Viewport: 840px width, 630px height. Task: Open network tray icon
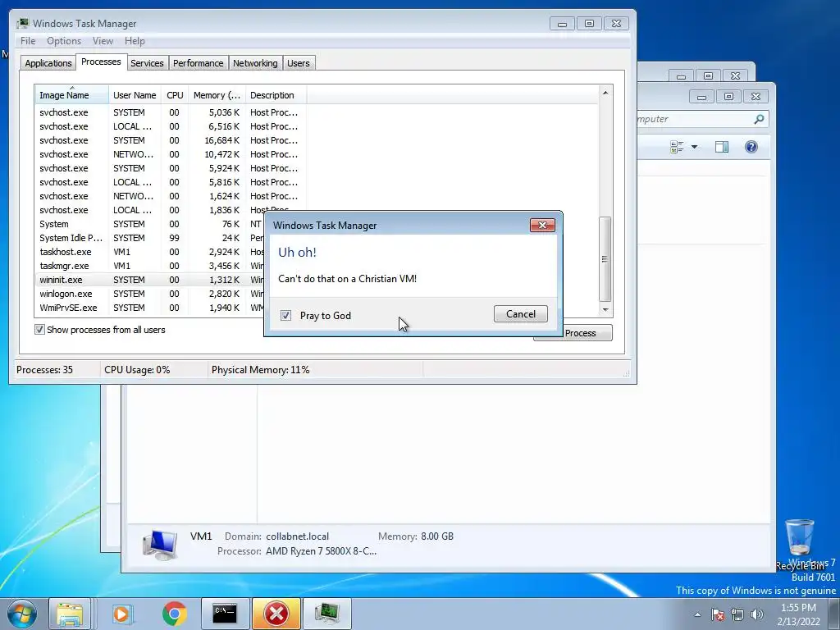pos(737,614)
